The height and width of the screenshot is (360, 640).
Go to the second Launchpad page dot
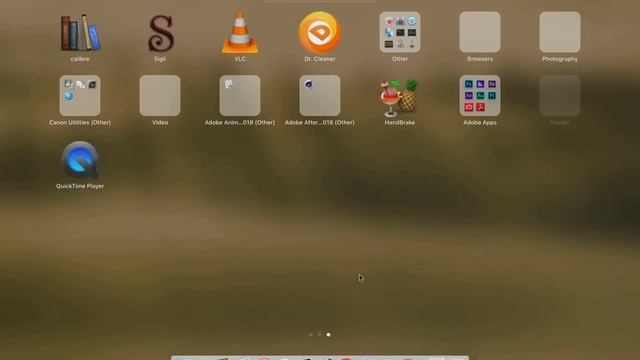(x=320, y=335)
